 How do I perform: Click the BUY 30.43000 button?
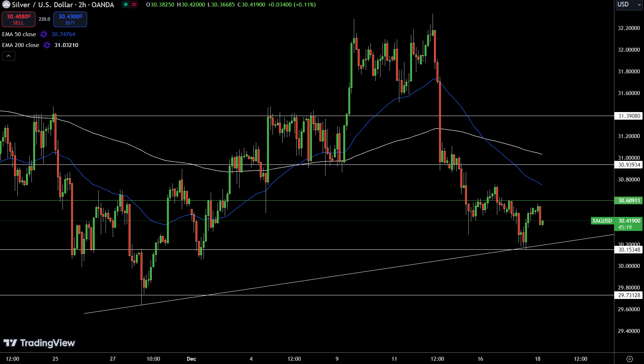(x=70, y=19)
